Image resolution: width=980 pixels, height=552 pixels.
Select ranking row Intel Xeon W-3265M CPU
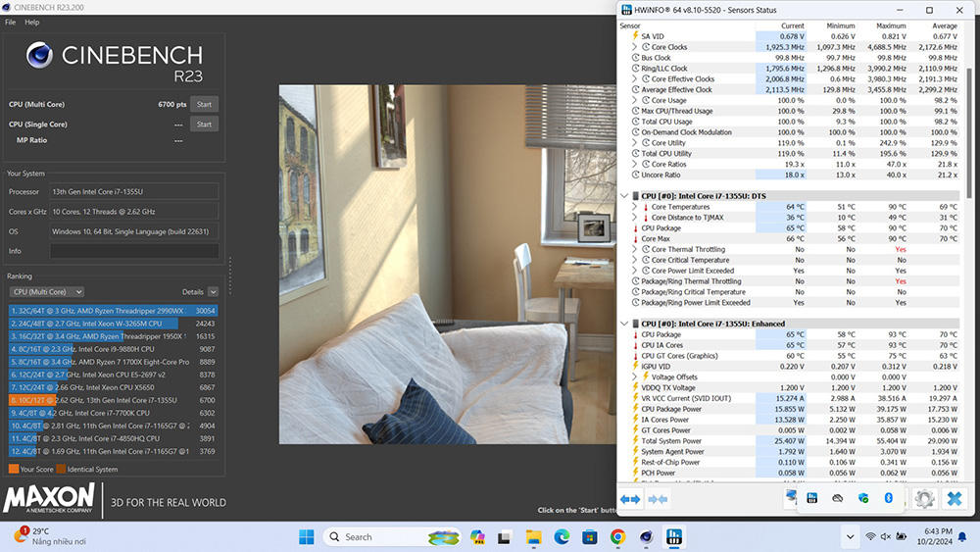[x=113, y=324]
